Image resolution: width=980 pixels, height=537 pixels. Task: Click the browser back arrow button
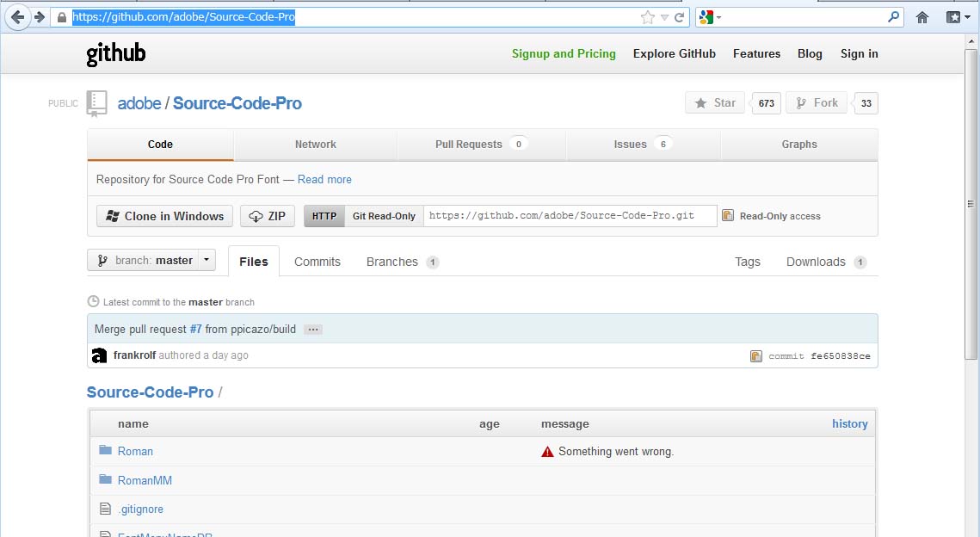17,17
